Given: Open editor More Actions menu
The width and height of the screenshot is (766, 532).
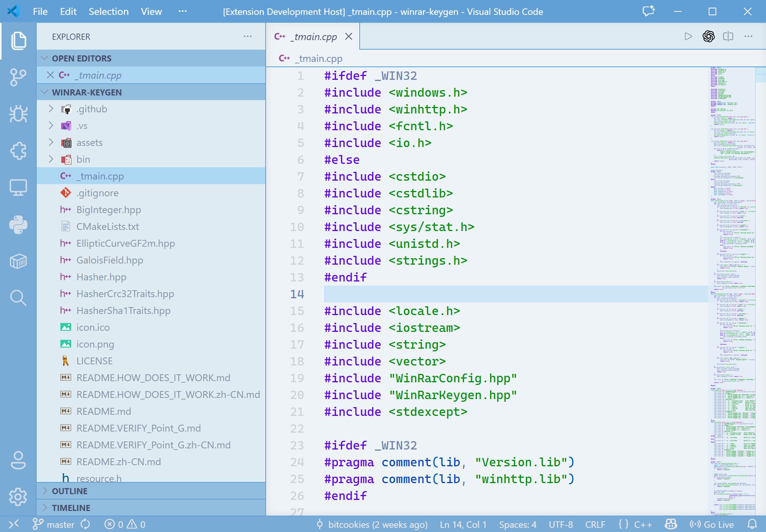Looking at the screenshot, I should [748, 36].
